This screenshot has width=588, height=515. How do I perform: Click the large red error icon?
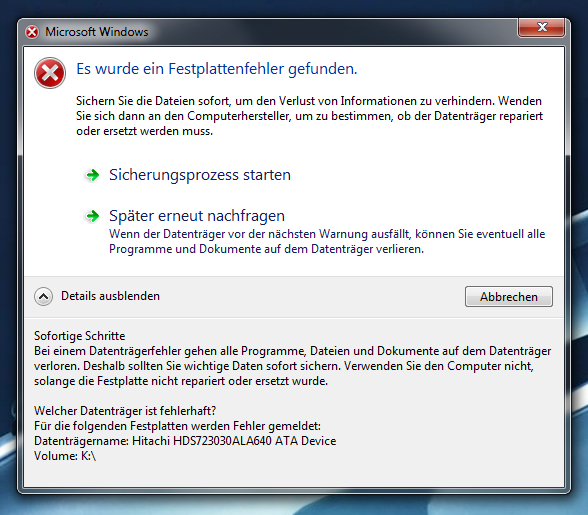pos(50,73)
